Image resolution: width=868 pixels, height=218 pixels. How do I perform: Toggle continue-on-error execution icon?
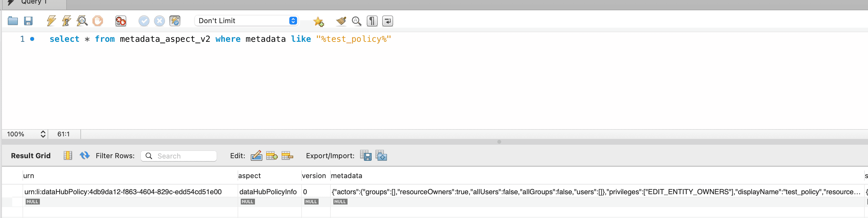tap(121, 21)
